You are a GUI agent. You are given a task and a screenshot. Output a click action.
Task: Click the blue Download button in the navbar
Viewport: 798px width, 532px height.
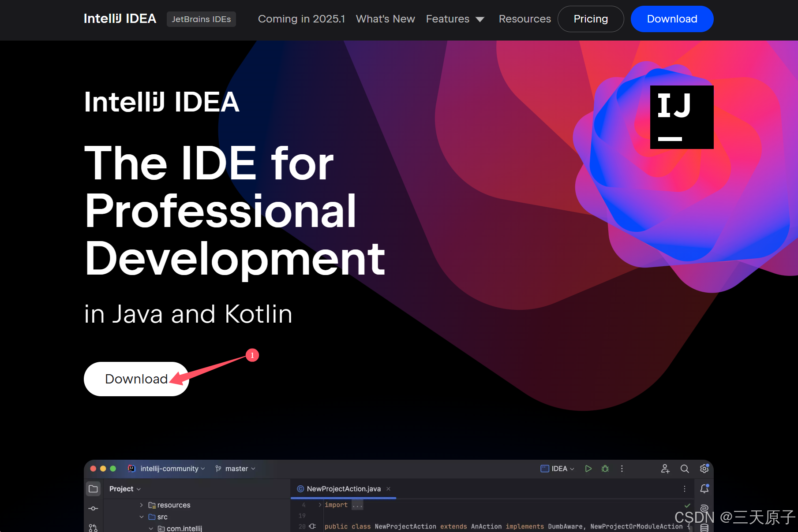click(x=672, y=19)
